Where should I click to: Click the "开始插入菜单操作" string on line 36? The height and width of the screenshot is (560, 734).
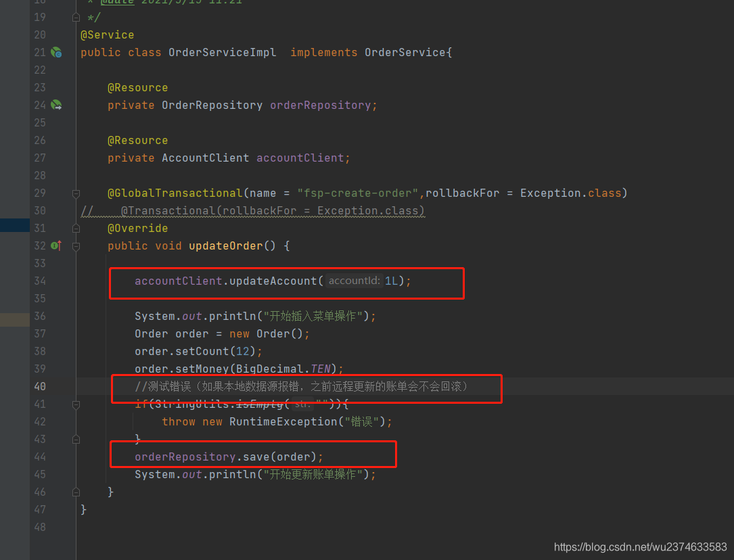point(313,317)
